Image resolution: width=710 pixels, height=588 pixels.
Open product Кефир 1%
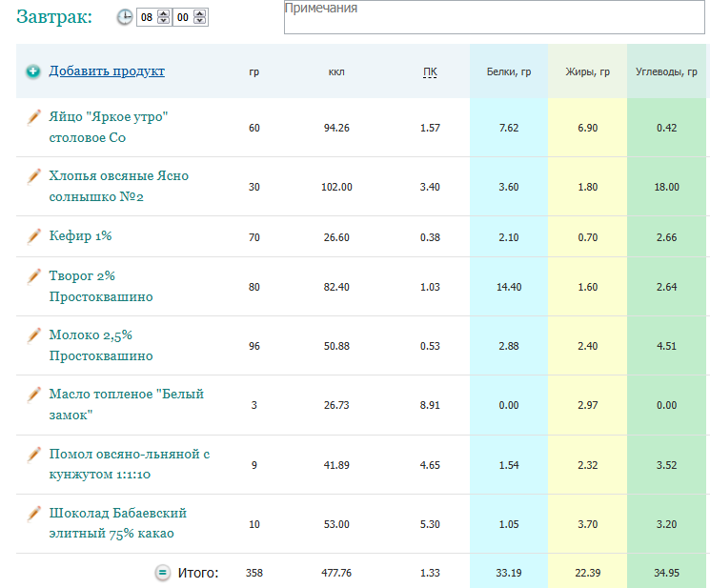[x=80, y=235]
